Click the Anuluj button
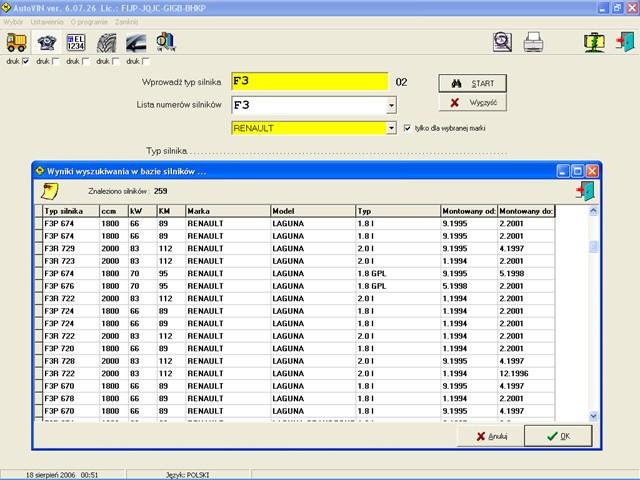Viewport: 640px width, 480px height. tap(491, 436)
